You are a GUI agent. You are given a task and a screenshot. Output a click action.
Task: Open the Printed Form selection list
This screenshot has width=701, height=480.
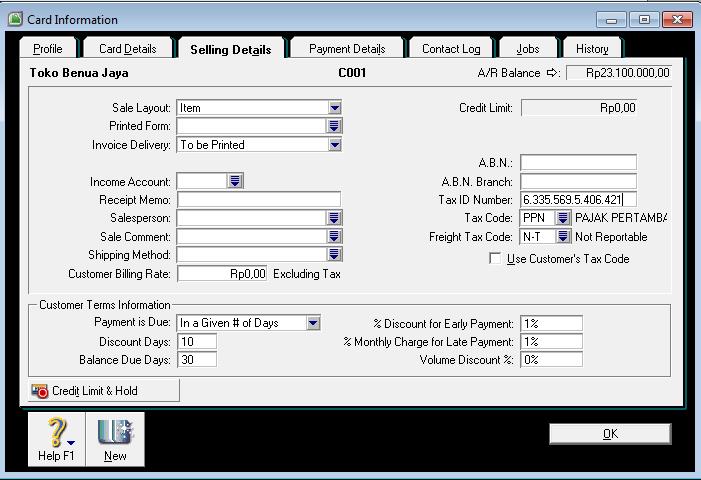pyautogui.click(x=334, y=126)
